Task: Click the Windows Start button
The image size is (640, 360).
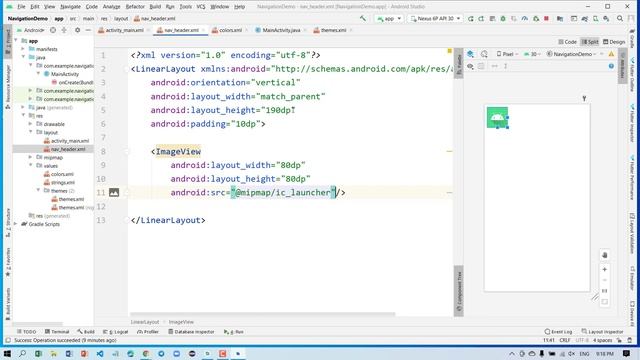Action: 7,353
